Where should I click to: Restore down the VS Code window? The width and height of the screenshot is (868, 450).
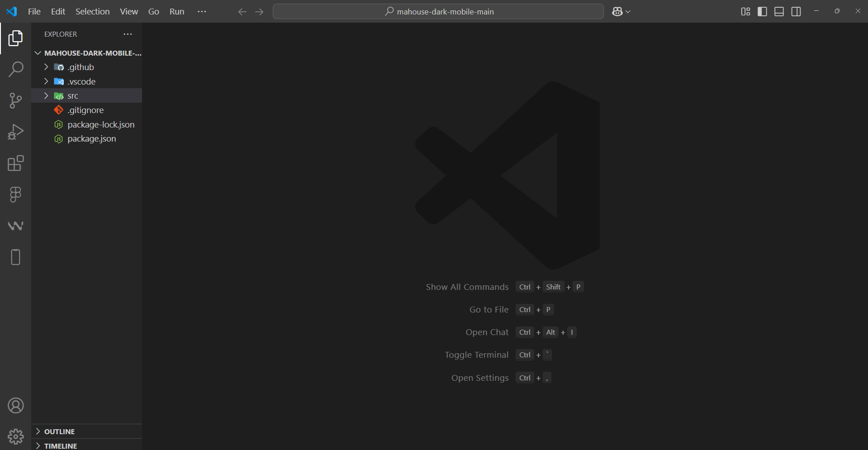[x=837, y=11]
